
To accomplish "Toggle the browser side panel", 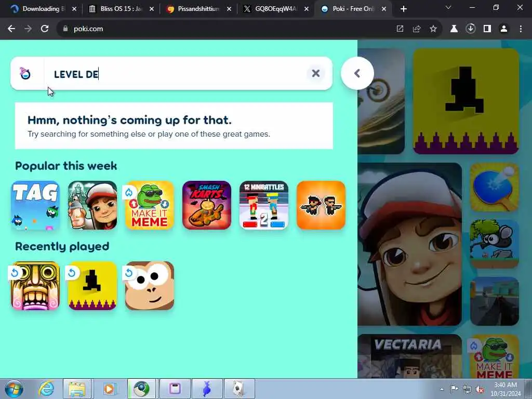I will (487, 29).
